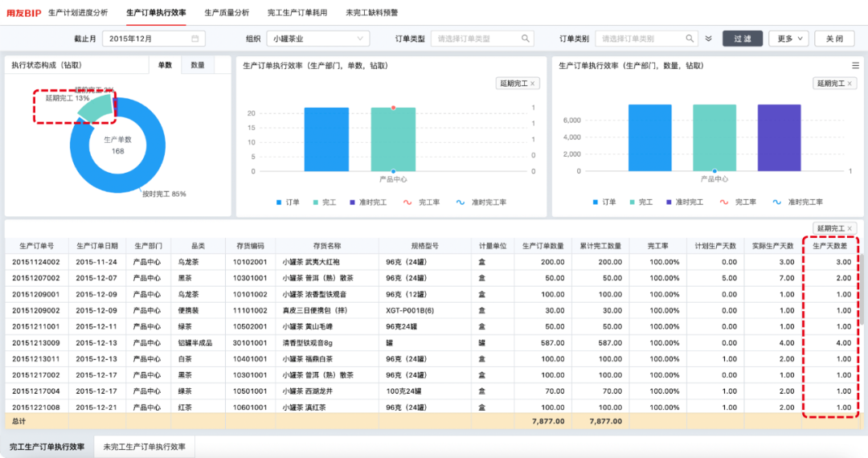Click 总计 summary row label
Image resolution: width=868 pixels, height=458 pixels.
(18, 421)
